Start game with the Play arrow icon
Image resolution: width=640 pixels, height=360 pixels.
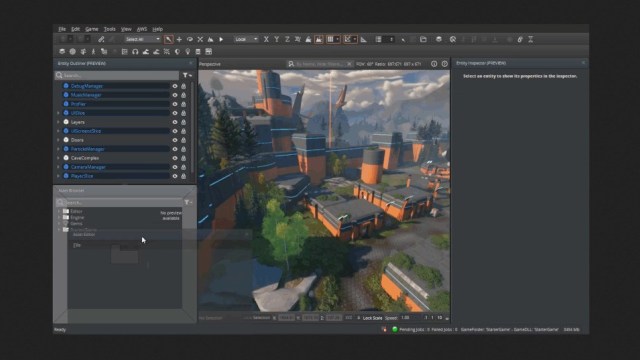click(221, 40)
